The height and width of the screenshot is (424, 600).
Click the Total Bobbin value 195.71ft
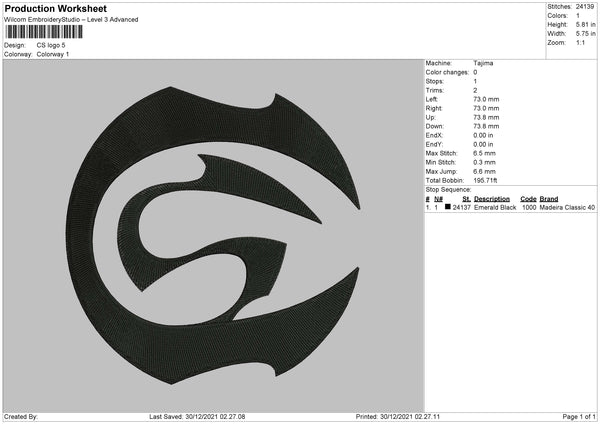[x=485, y=181]
